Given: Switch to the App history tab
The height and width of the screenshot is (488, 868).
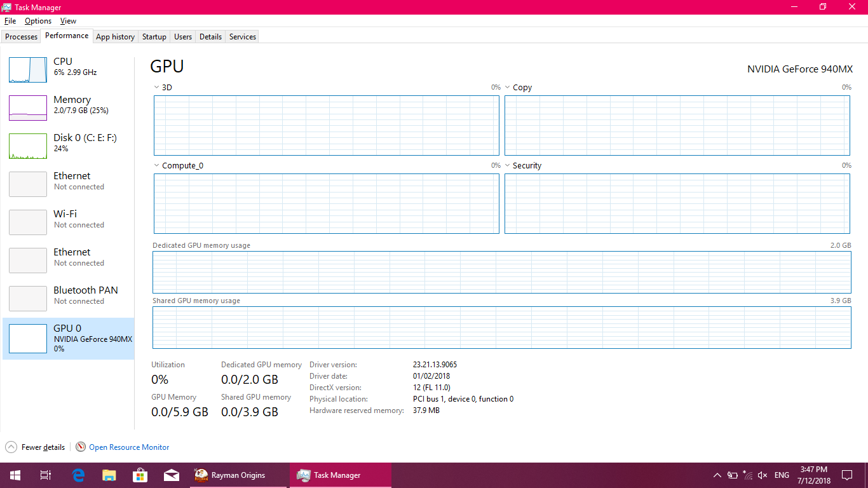Looking at the screenshot, I should coord(115,37).
